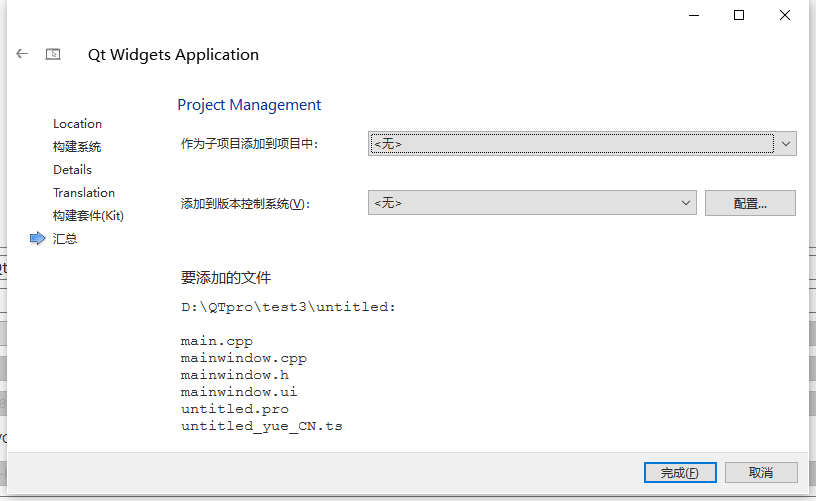Screen dimensions: 816x501
Task: Click the blue arrow next to 汇总
Action: point(37,238)
